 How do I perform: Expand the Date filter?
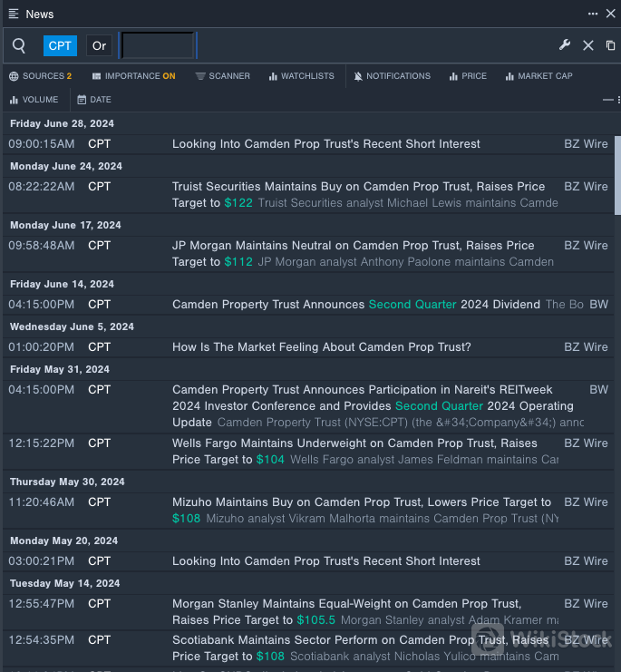(94, 100)
